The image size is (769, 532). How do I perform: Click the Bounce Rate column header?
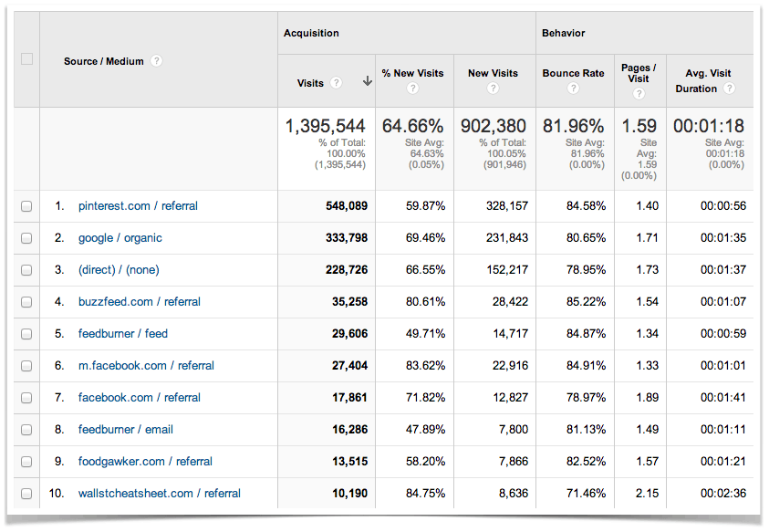coord(573,73)
